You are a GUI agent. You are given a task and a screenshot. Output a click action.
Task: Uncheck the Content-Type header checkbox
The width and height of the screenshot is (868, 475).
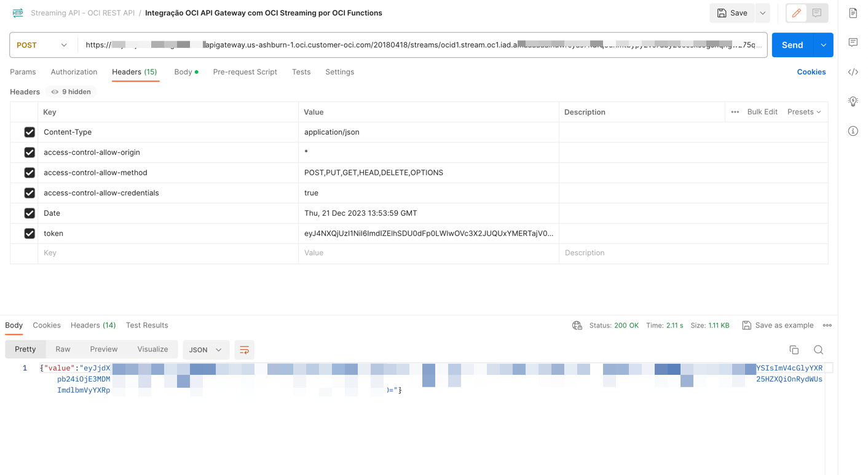pos(30,132)
